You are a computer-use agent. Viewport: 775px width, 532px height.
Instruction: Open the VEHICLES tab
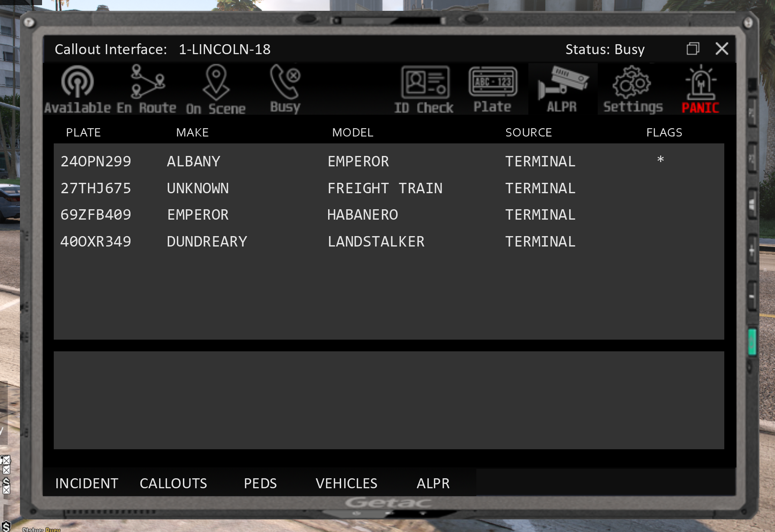pos(346,483)
